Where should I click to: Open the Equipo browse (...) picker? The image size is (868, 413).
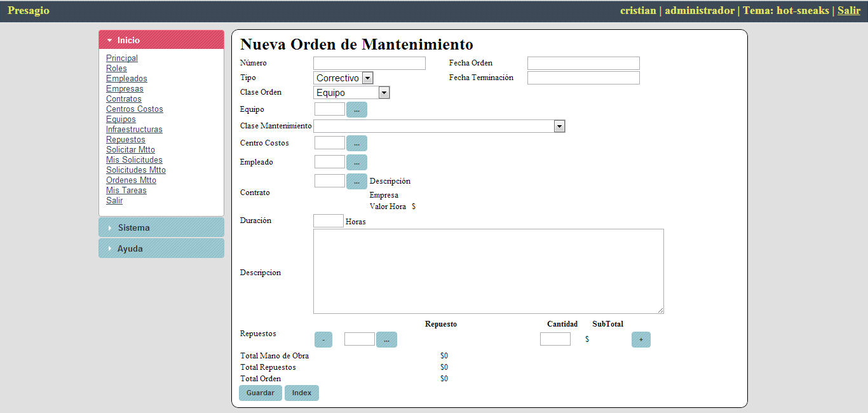pos(356,109)
